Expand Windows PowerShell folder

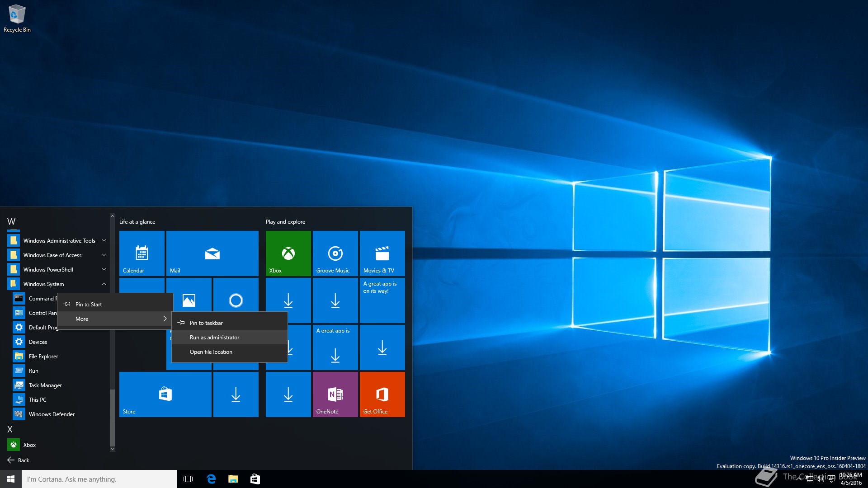58,270
